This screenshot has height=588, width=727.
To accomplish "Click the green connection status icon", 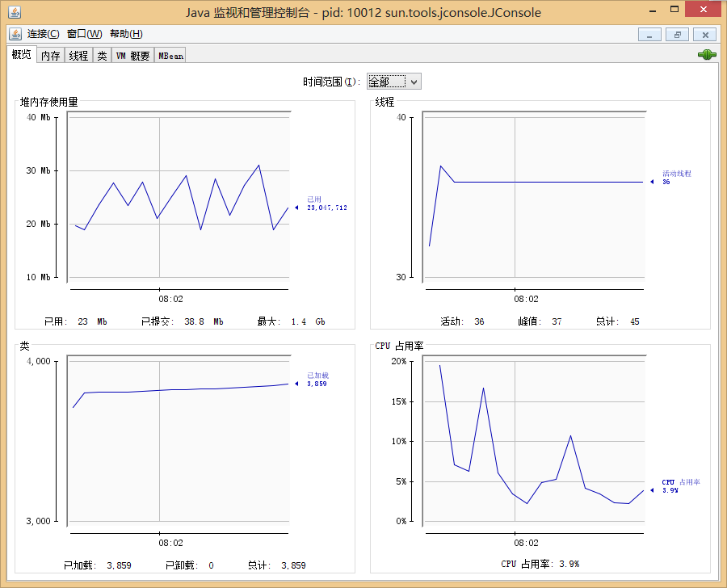I will tap(707, 55).
